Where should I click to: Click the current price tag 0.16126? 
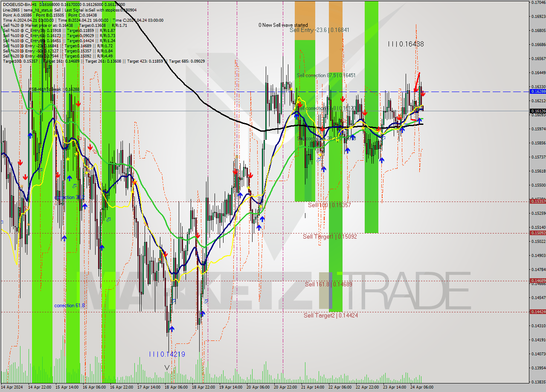537,111
